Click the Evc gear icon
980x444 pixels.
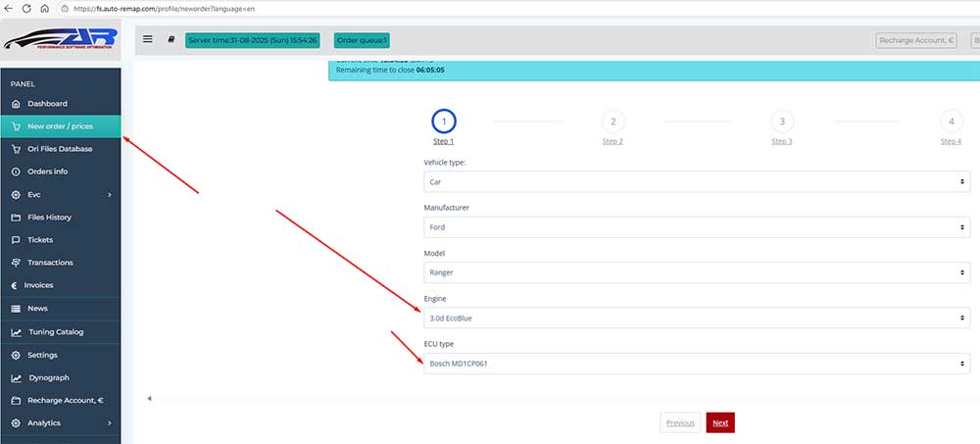tap(17, 195)
